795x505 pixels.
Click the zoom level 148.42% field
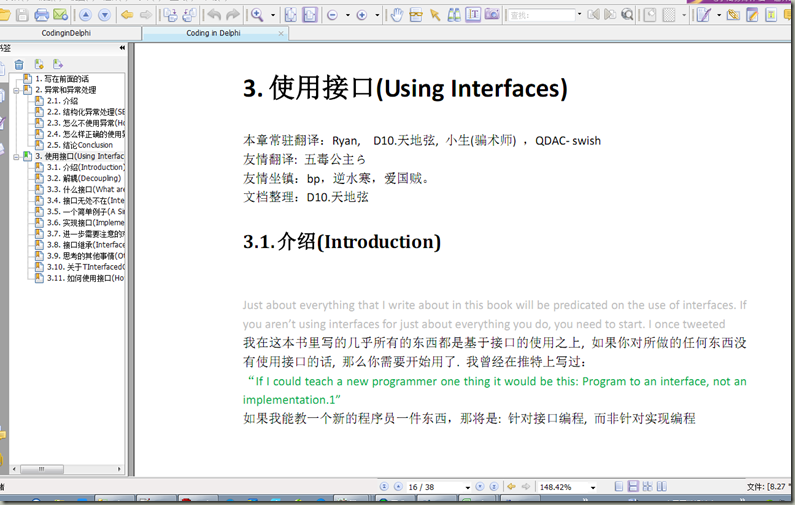(562, 487)
